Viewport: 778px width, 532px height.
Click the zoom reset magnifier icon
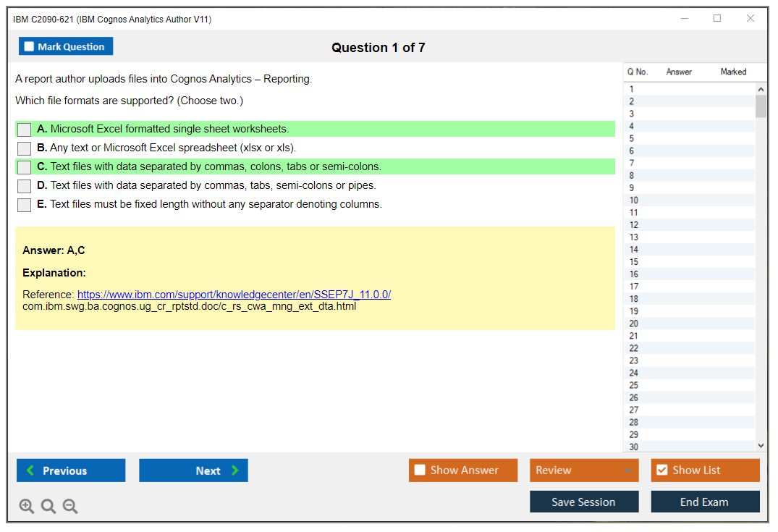click(48, 507)
